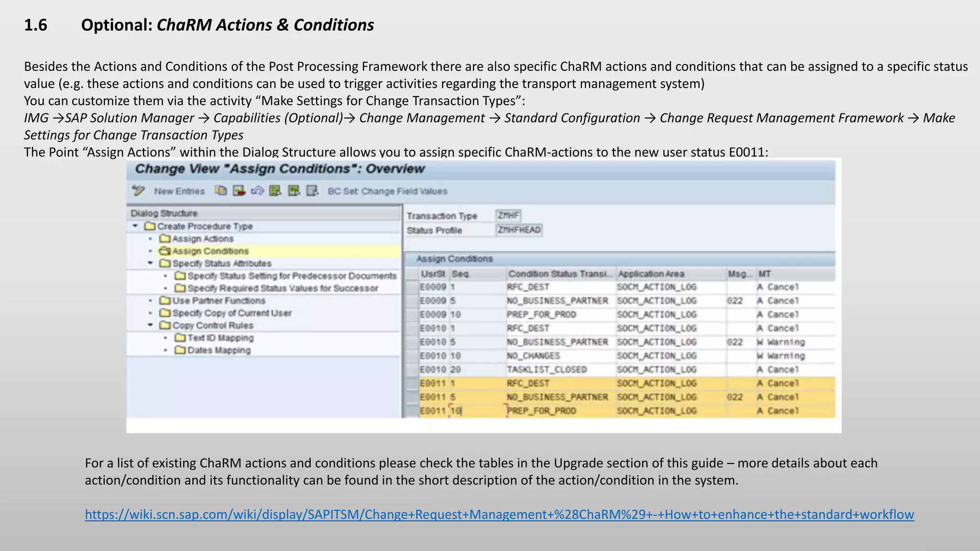Open the wiki.scn.sap.com ChaRM hyperlink

click(499, 515)
